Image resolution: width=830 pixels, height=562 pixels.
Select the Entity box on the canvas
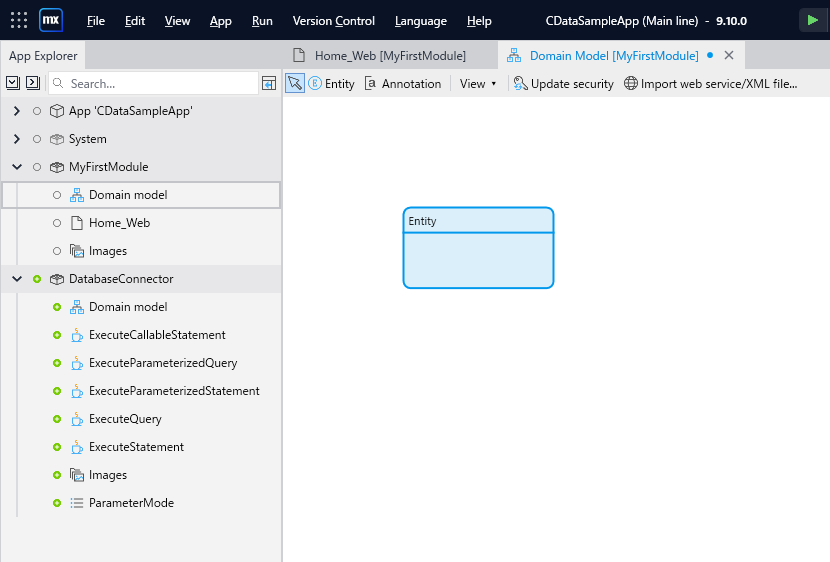(479, 248)
